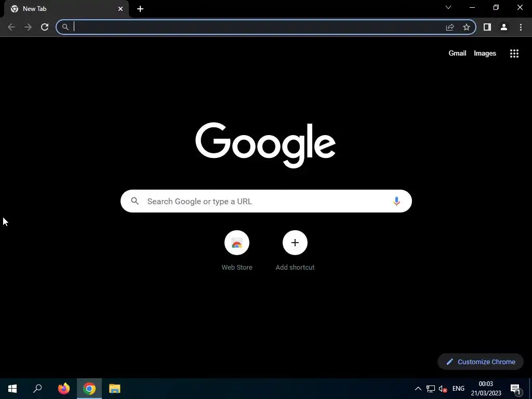Open the Windows Start menu
The width and height of the screenshot is (532, 399).
pos(12,389)
